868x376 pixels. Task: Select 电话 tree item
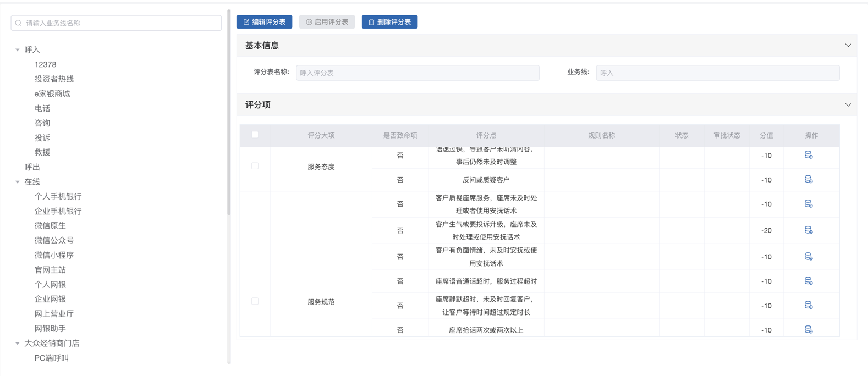42,108
